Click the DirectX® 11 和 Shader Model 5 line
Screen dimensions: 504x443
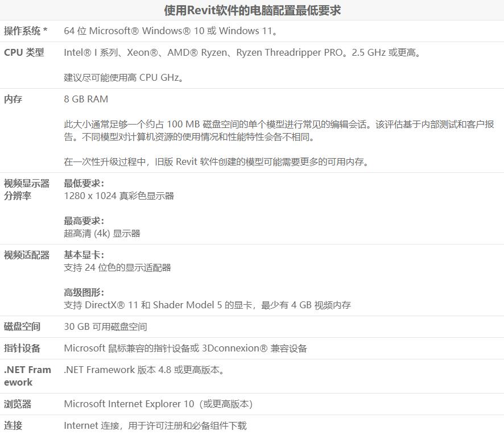pos(207,305)
